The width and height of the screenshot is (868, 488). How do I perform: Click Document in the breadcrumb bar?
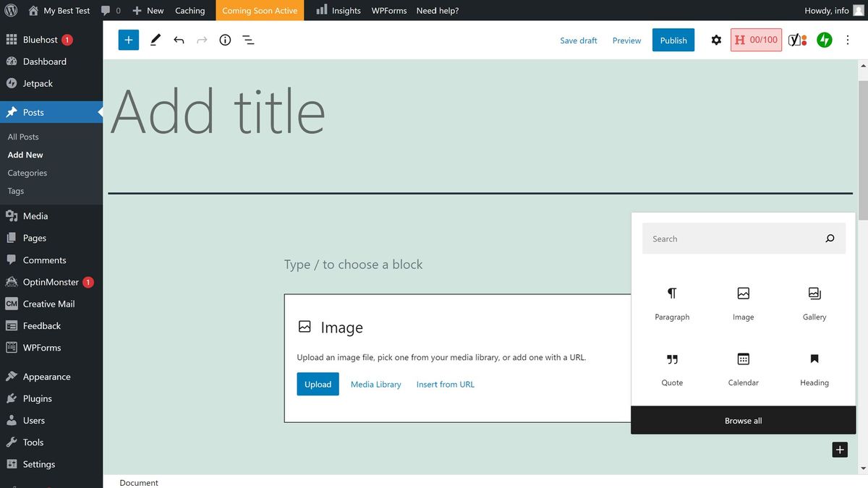[x=139, y=482]
